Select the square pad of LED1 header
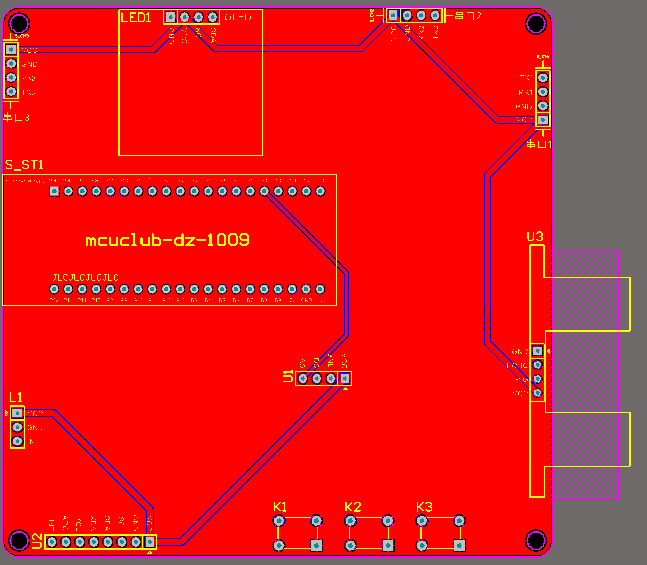Image resolution: width=647 pixels, height=565 pixels. tap(170, 17)
